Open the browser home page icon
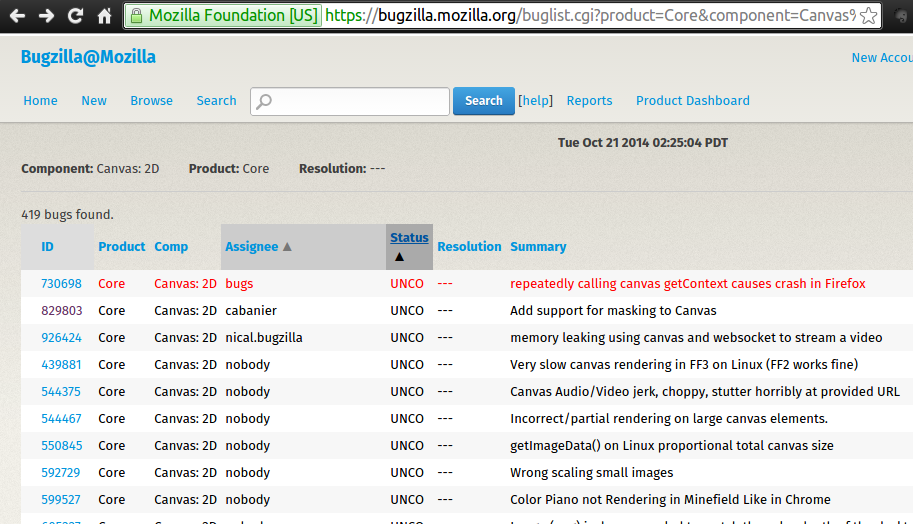Viewport: 913px width, 524px height. pos(104,16)
